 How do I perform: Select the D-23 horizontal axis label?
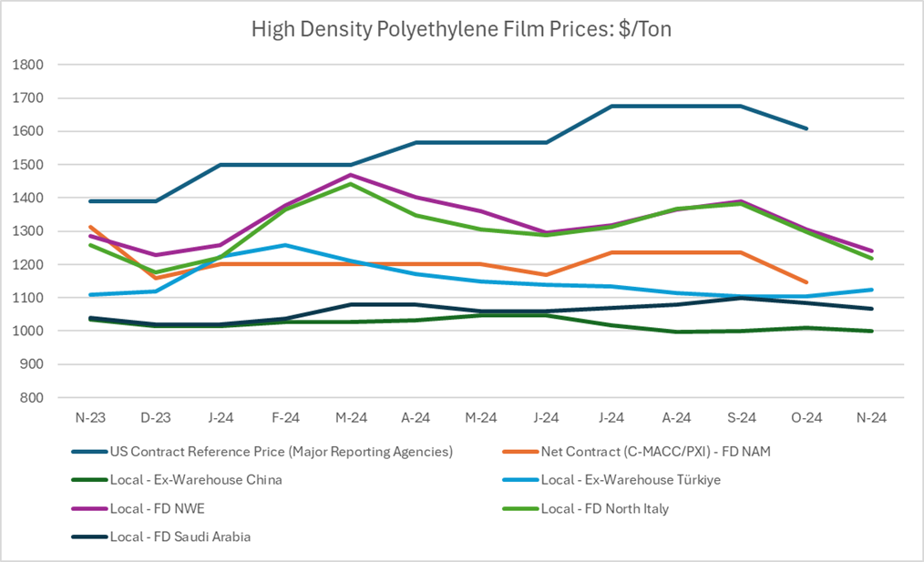click(x=154, y=417)
